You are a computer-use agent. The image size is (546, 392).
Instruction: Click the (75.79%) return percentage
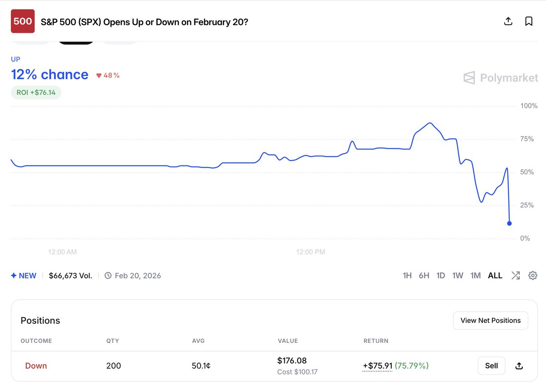412,366
